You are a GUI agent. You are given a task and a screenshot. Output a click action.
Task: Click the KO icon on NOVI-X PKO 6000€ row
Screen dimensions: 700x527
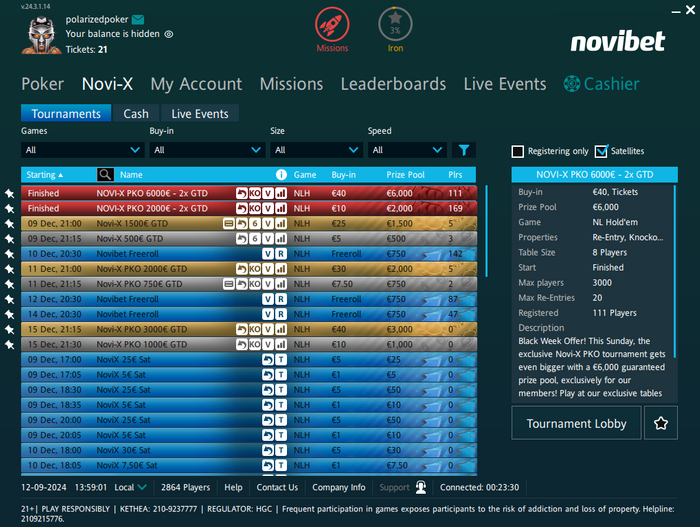click(x=254, y=193)
